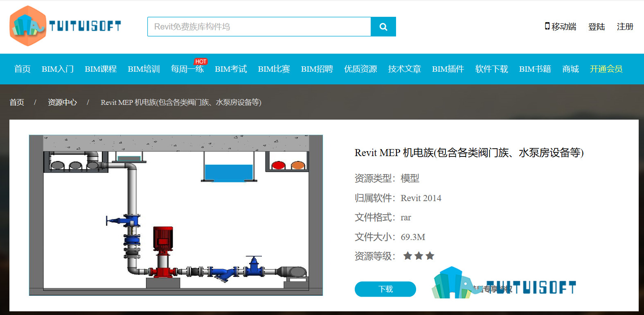Image resolution: width=644 pixels, height=315 pixels.
Task: Click the blue 下载 download button
Action: (385, 289)
